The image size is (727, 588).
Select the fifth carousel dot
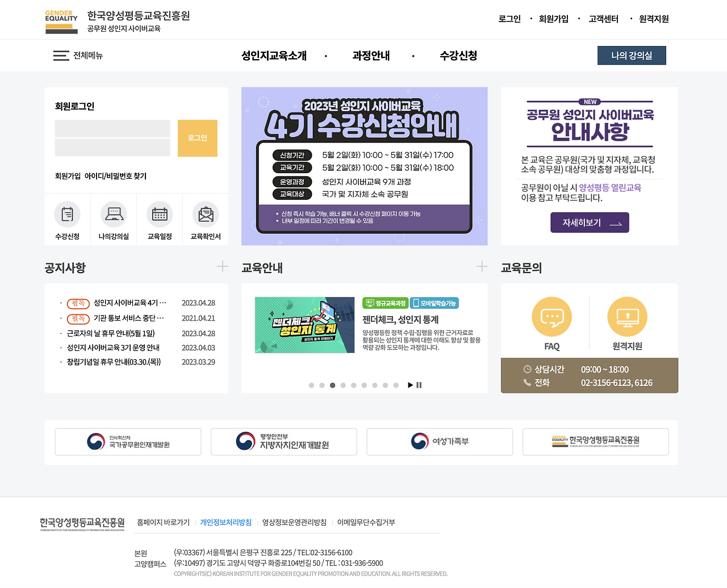353,385
